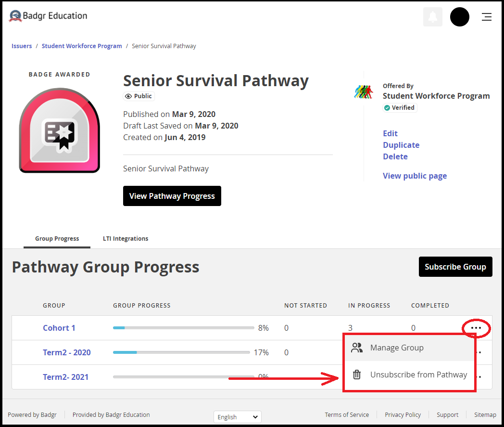Click the Subscribe Group button

pyautogui.click(x=455, y=267)
